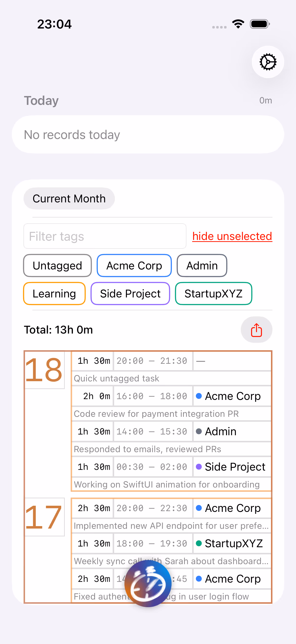This screenshot has height=644, width=296.
Task: Focus the Filter tags input field
Action: pyautogui.click(x=105, y=236)
